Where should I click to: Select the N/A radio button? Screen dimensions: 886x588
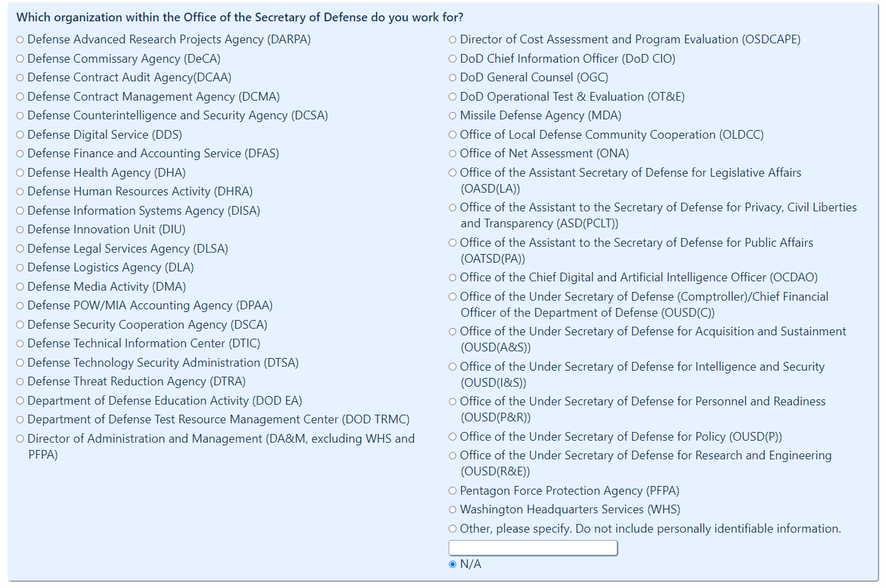[453, 565]
